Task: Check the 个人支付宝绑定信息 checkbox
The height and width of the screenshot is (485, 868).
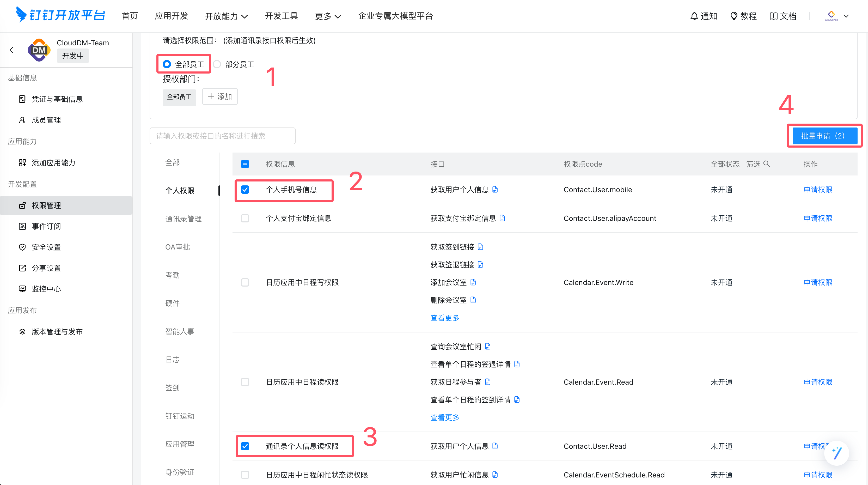Action: (x=245, y=218)
